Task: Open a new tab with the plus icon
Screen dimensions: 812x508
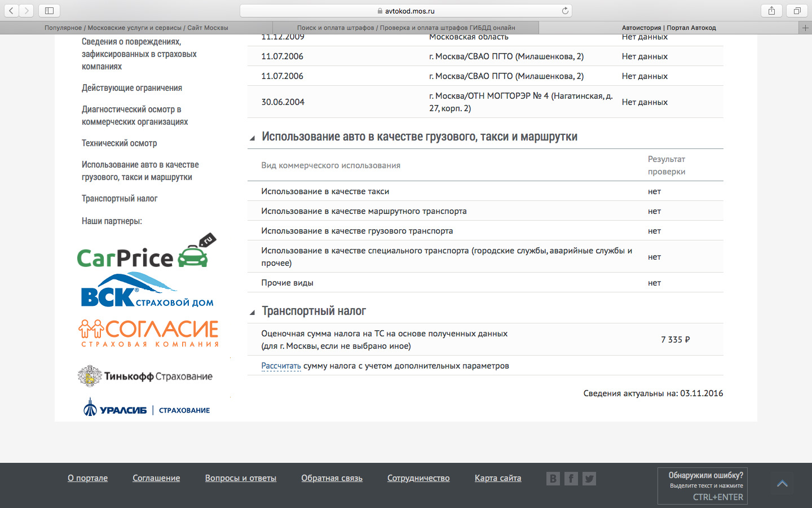Action: [x=805, y=28]
